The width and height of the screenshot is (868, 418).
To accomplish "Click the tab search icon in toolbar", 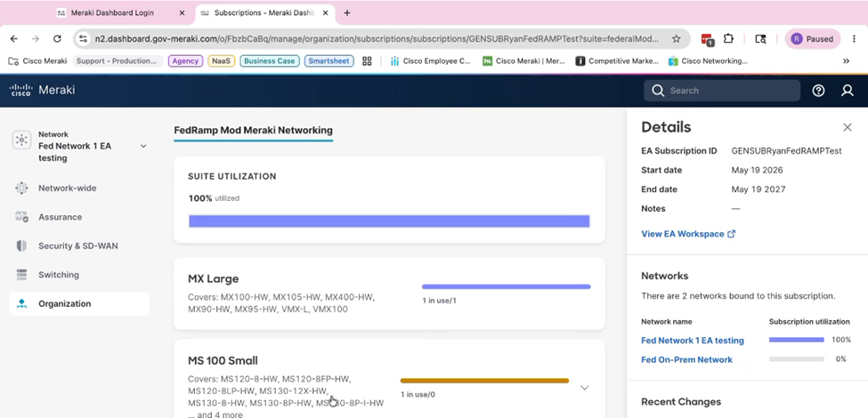I will [x=760, y=39].
